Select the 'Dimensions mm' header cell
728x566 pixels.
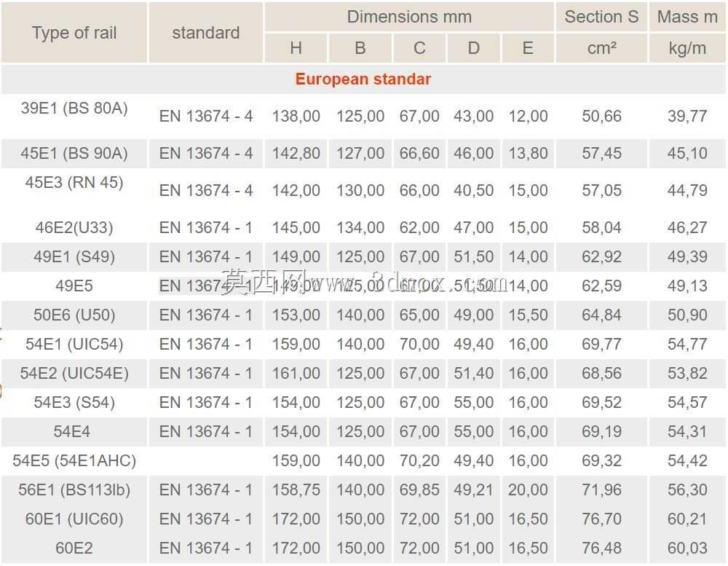pos(409,17)
